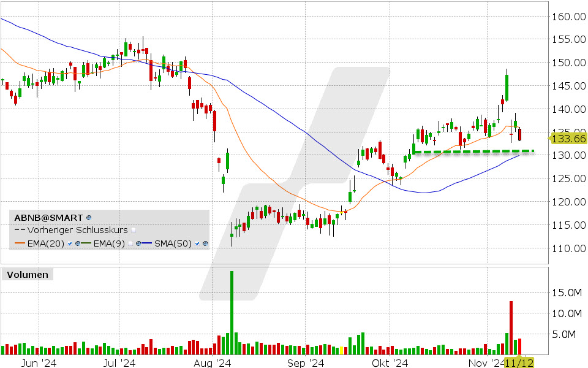Viewport: 588px width, 368px height.
Task: Click the EMA(9) legend label
Action: [109, 243]
